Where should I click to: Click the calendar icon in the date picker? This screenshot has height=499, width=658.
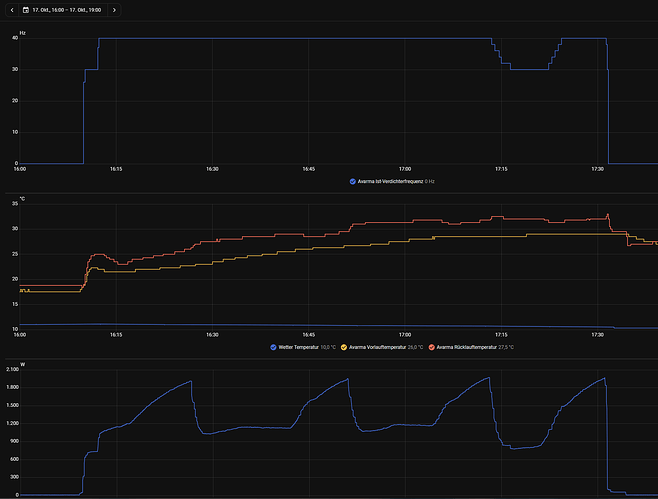[26, 10]
